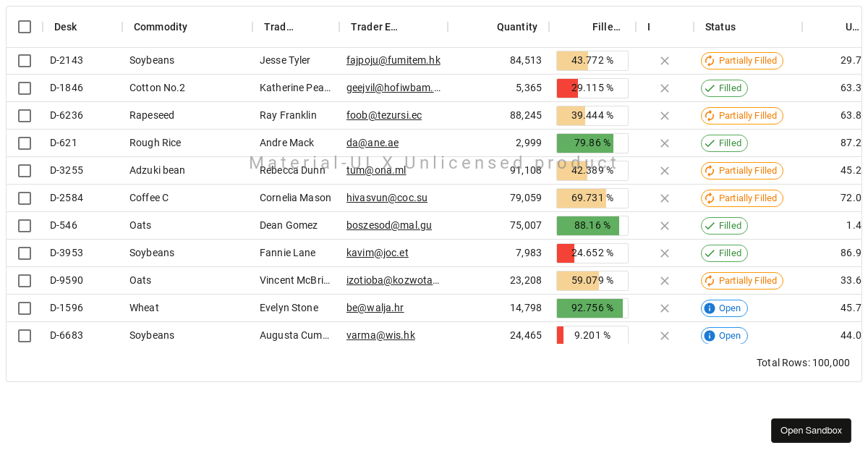The image size is (868, 456).
Task: Click the Filled status chip for Cotton No.2
Action: tap(724, 88)
